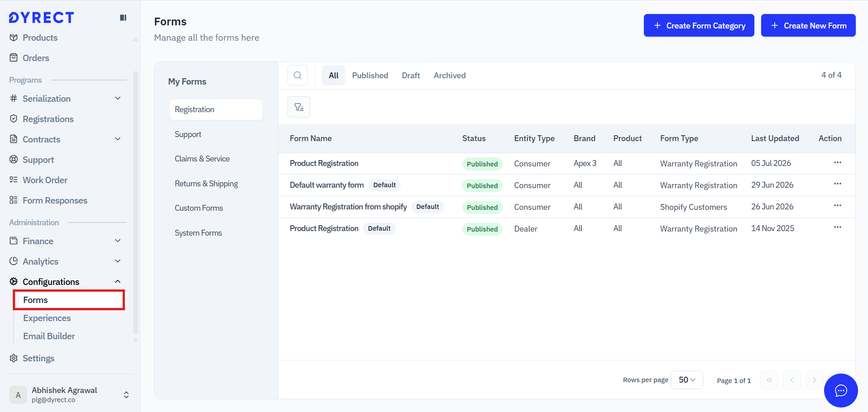Click the Contracts document icon
868x412 pixels.
[x=14, y=139]
